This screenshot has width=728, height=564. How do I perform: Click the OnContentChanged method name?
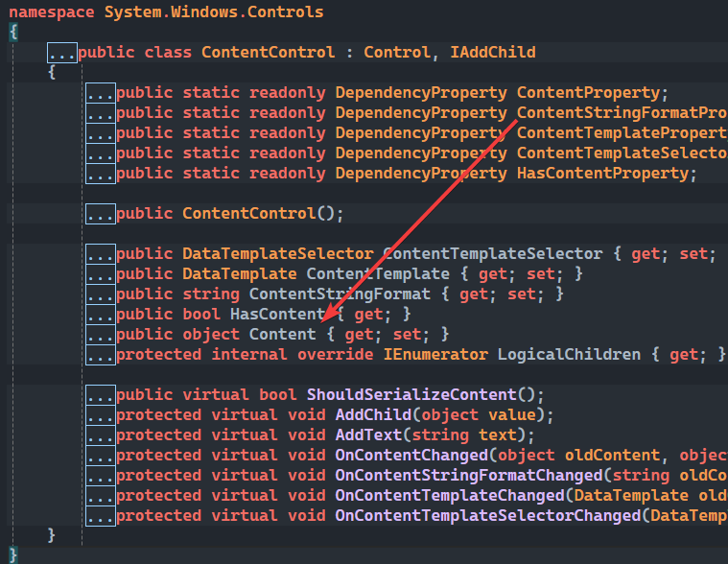pyautogui.click(x=411, y=456)
